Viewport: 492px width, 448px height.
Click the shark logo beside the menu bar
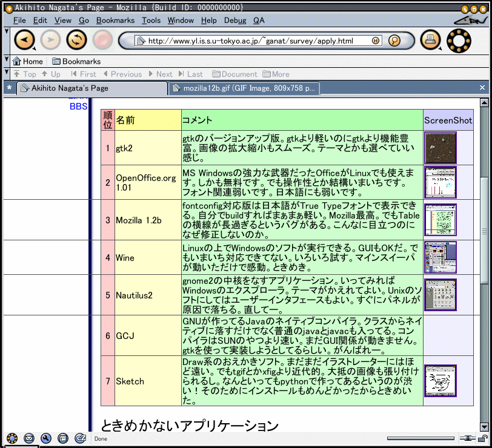[x=470, y=21]
